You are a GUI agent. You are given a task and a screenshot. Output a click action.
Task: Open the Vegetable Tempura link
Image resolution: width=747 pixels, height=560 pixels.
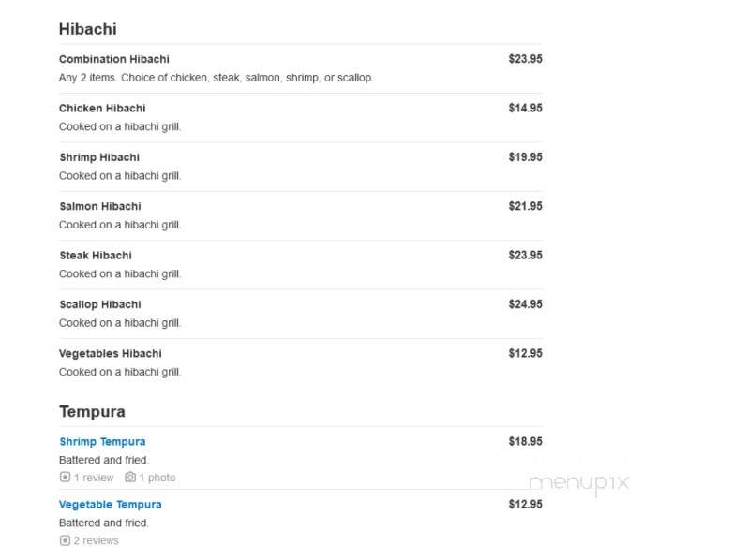[110, 505]
